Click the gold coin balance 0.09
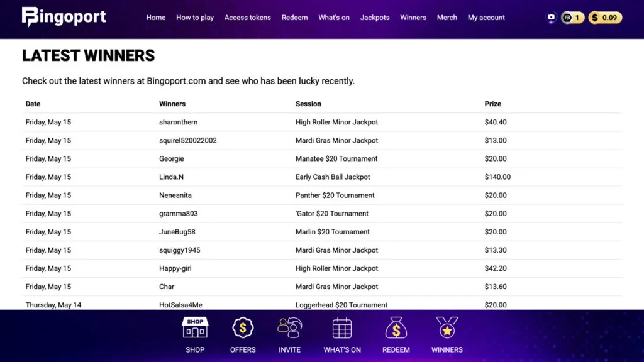The height and width of the screenshot is (362, 644). click(x=606, y=18)
